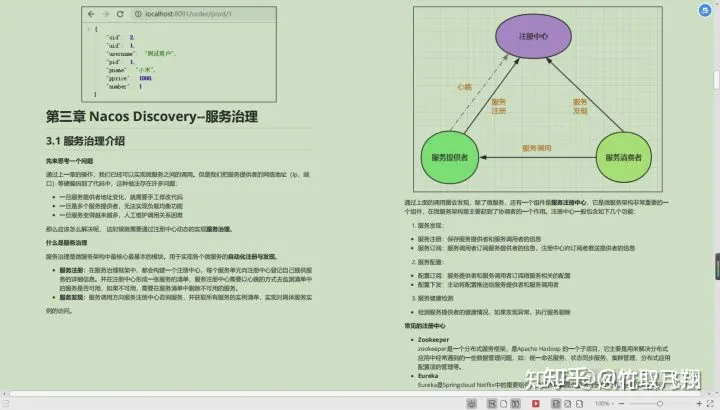
Task: Enter full screen with the corner-arrows icon
Action: click(x=710, y=404)
